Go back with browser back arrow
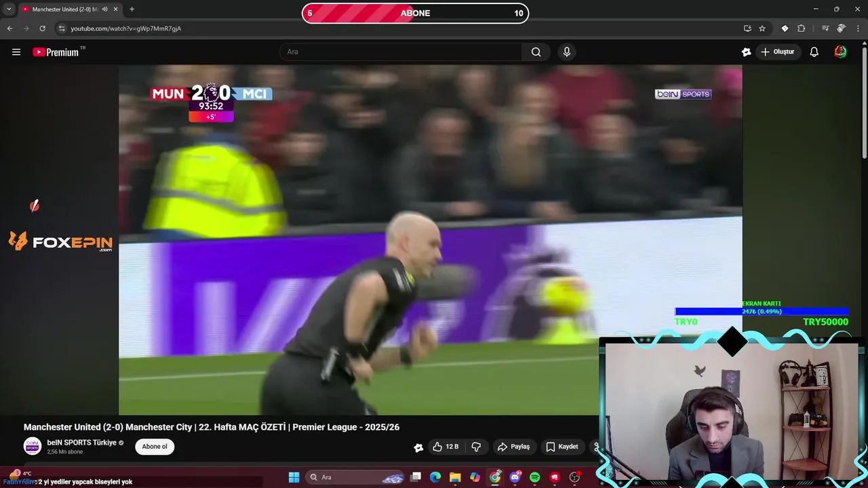 point(9,28)
